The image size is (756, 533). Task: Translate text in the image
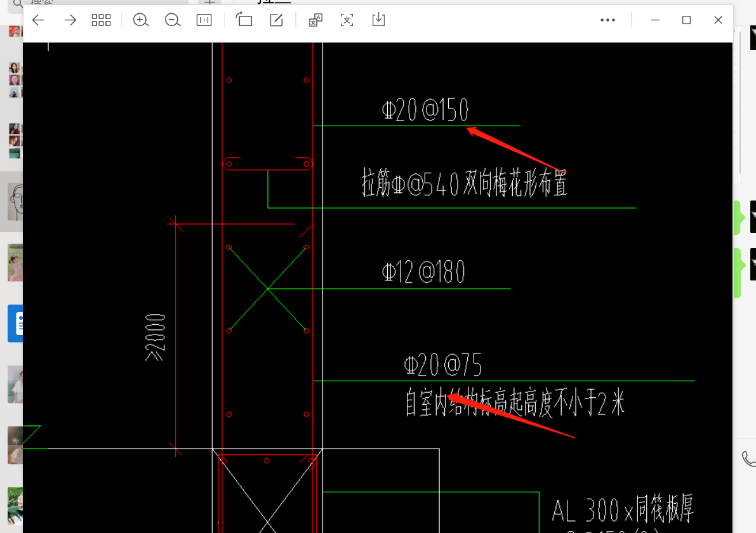315,20
